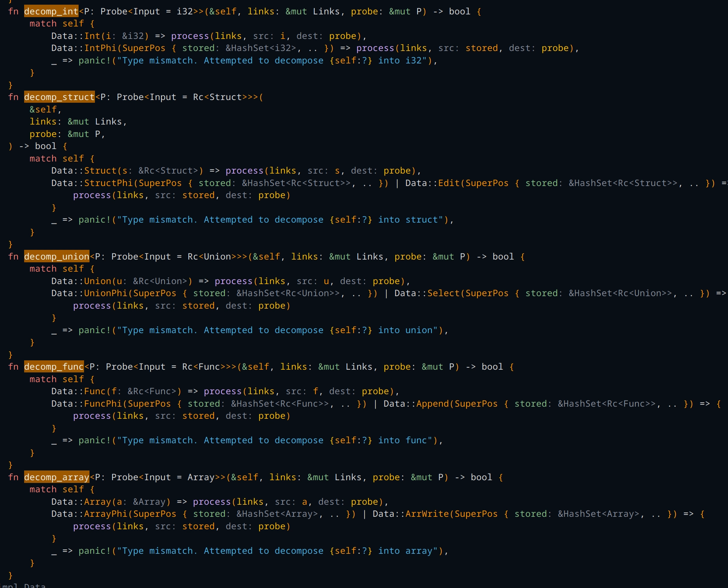Click the highlighted decomp_func function name
This screenshot has width=728, height=588.
54,367
